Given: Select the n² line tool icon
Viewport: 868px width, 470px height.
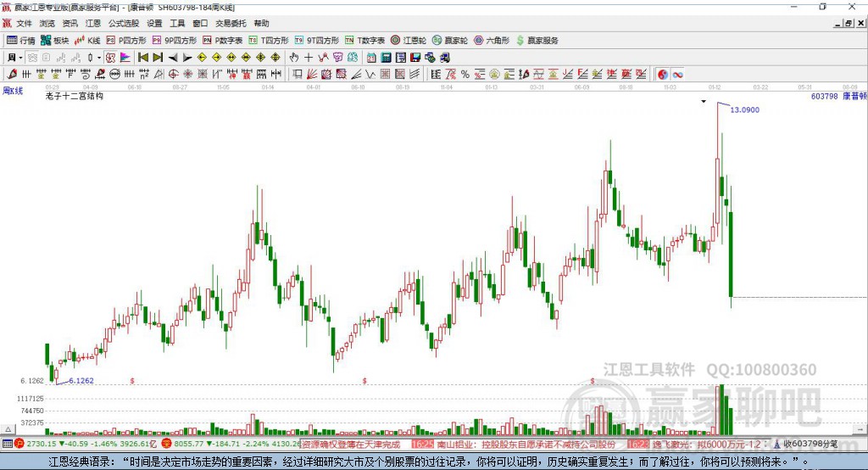Looking at the screenshot, I should [144, 75].
